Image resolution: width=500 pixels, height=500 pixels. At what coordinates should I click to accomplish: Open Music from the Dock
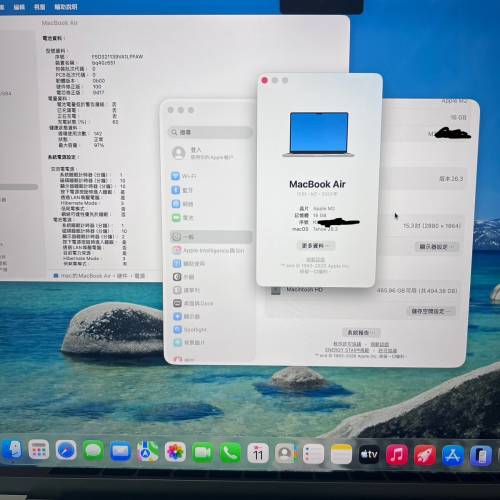[397, 455]
